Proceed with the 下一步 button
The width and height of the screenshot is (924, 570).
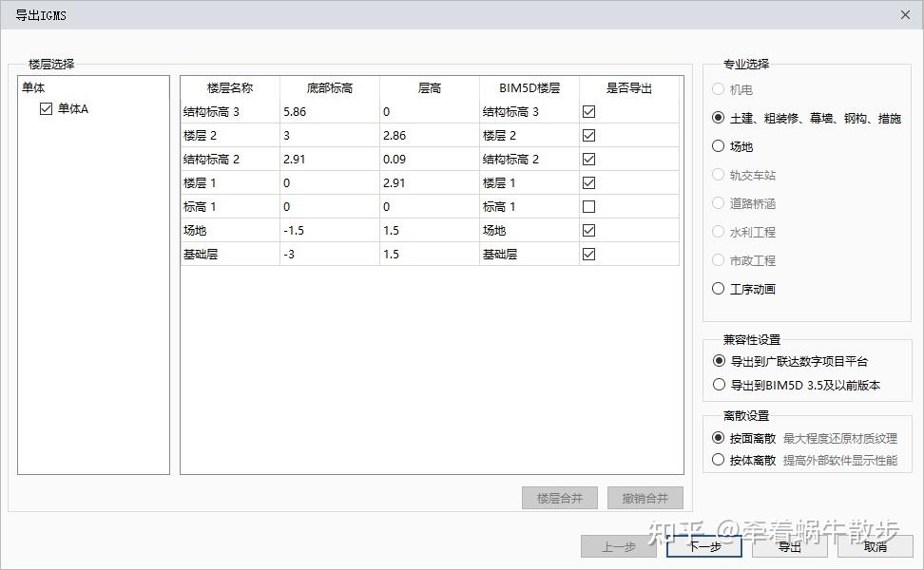tap(703, 546)
